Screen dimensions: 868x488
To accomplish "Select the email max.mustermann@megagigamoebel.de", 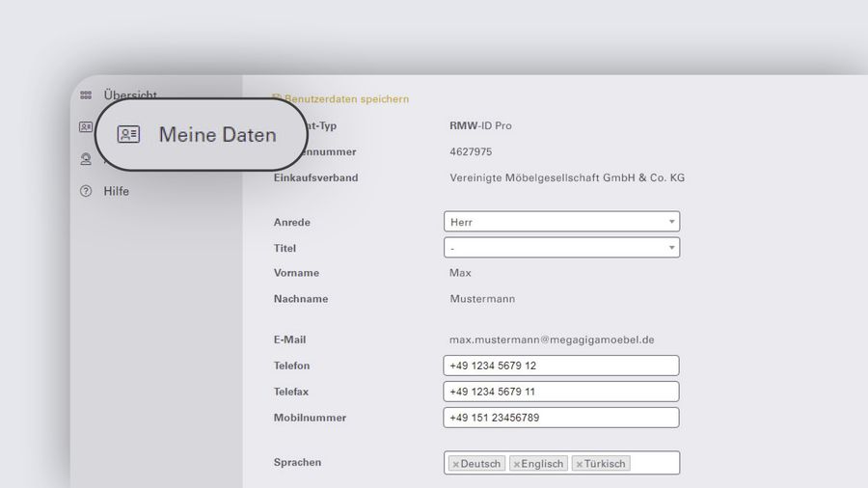I will point(552,339).
